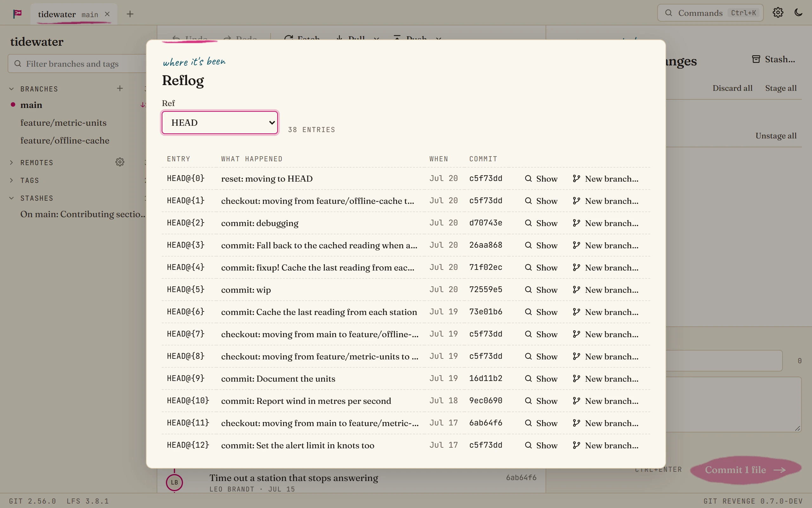
Task: Click the 'commit: Document the units' message
Action: (278, 379)
